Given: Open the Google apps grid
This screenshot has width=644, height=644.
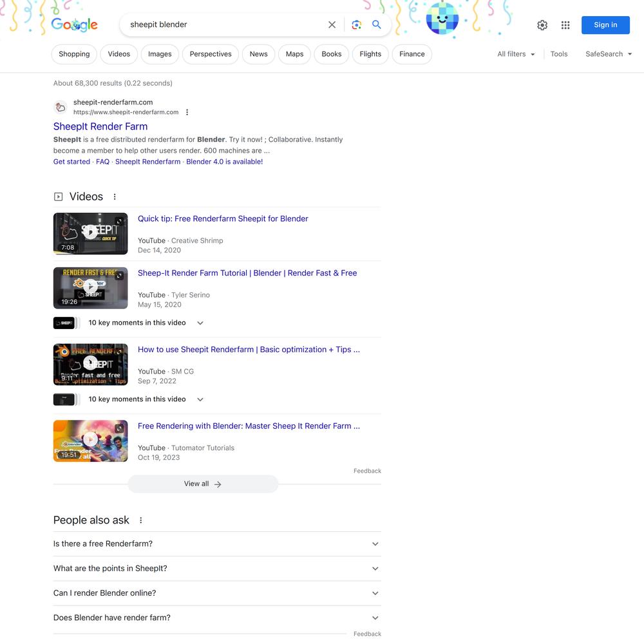Looking at the screenshot, I should [565, 25].
